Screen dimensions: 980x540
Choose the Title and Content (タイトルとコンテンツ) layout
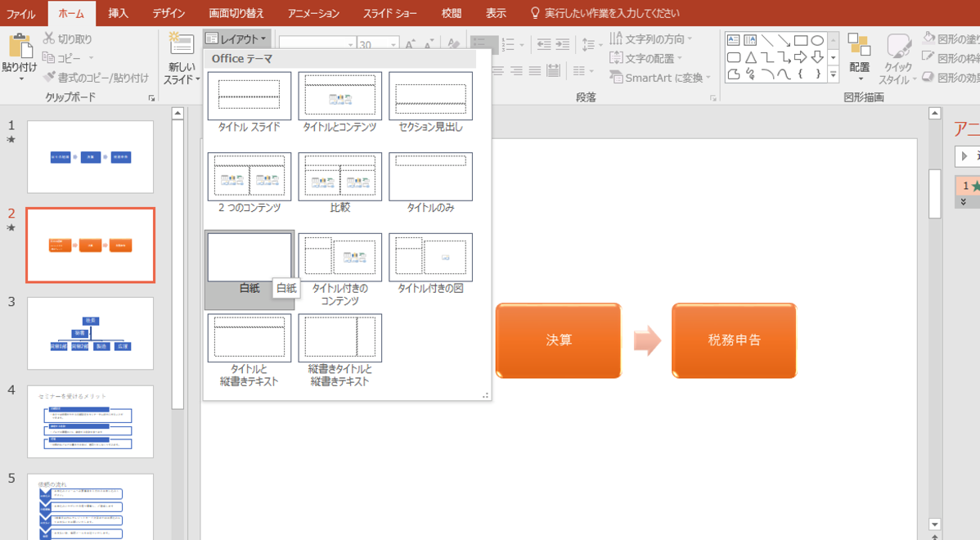[340, 102]
